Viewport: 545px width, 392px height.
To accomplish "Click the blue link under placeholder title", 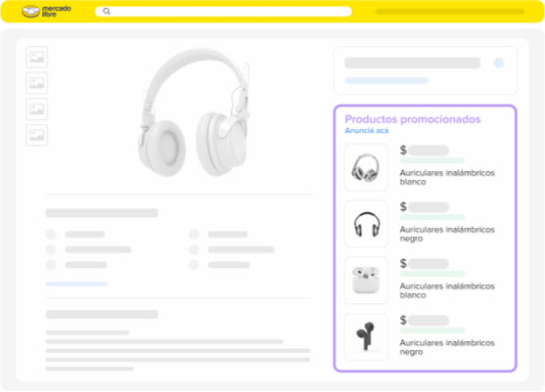I will 386,80.
